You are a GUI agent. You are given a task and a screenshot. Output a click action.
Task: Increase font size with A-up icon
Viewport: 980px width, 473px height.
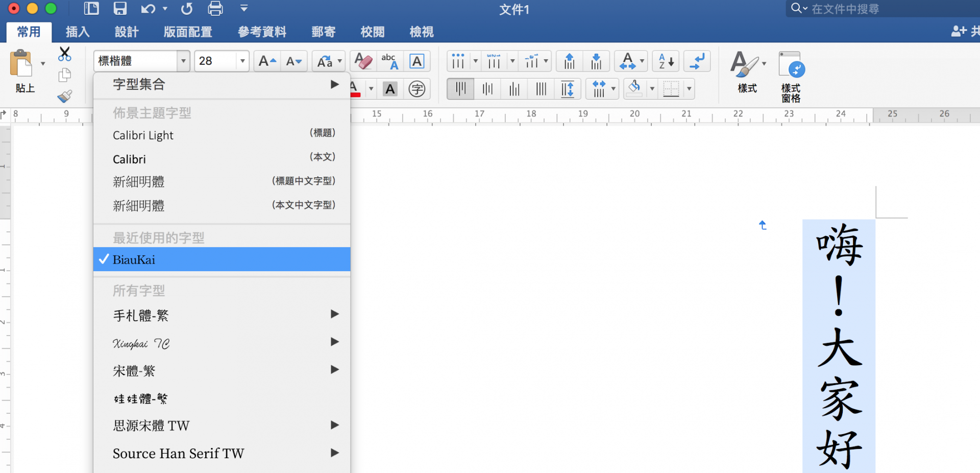(267, 61)
